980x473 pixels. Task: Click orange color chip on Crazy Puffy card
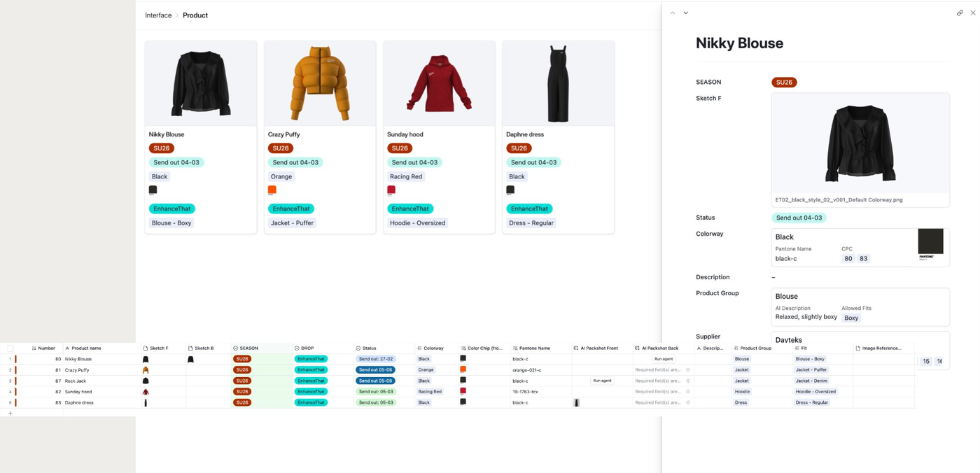pos(272,190)
